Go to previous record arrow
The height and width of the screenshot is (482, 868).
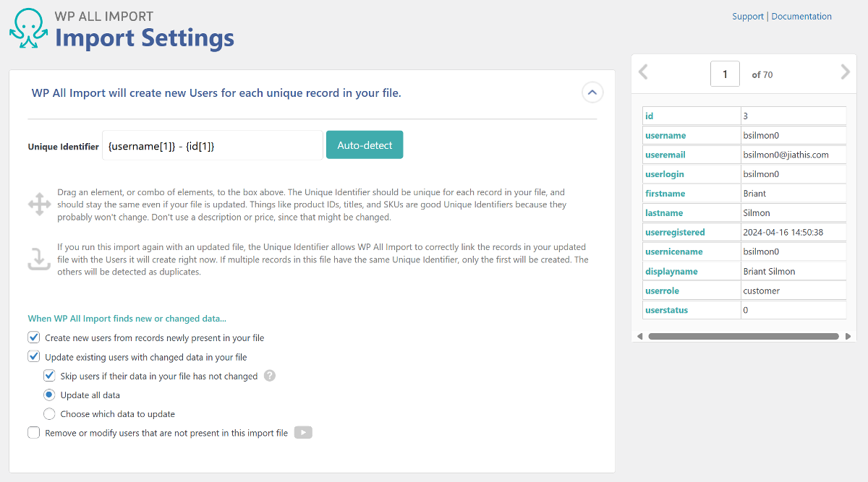tap(643, 72)
